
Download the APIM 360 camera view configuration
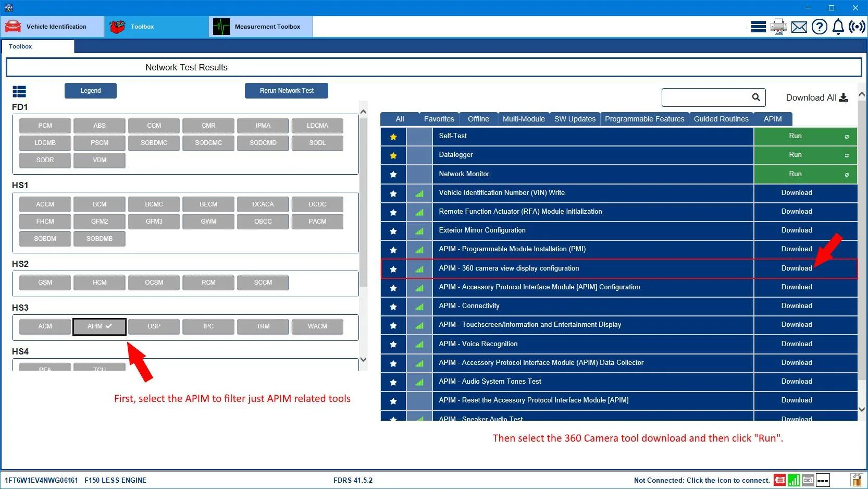coord(796,268)
